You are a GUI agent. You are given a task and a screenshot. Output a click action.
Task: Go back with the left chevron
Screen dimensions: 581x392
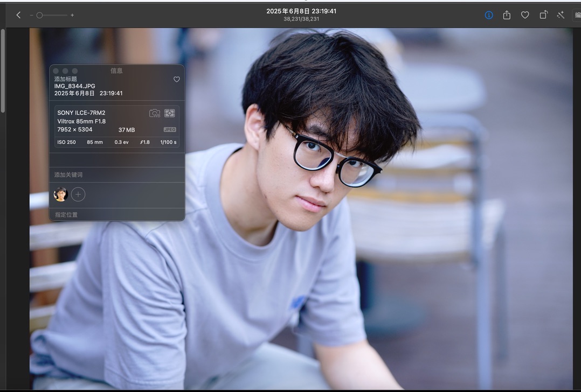tap(18, 15)
